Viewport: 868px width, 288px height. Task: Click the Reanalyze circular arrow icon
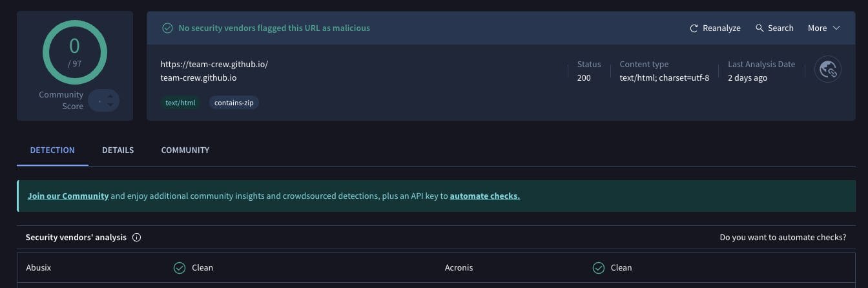(x=694, y=28)
